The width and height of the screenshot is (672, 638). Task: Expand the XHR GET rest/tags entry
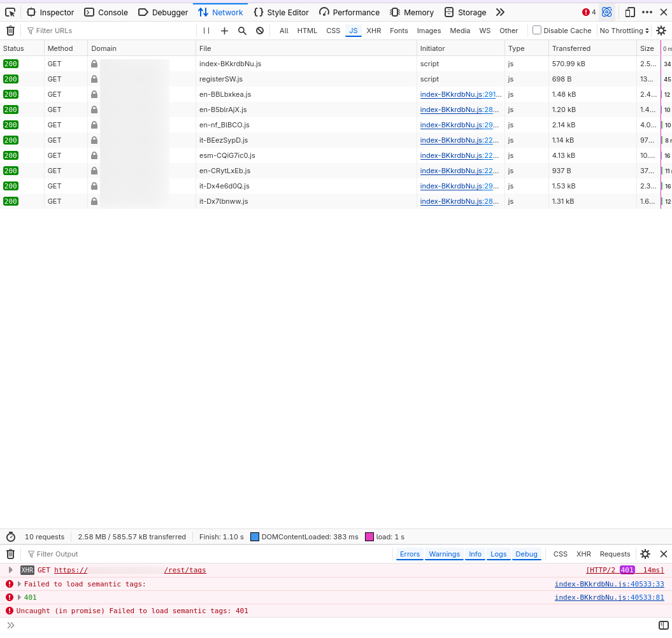point(11,570)
